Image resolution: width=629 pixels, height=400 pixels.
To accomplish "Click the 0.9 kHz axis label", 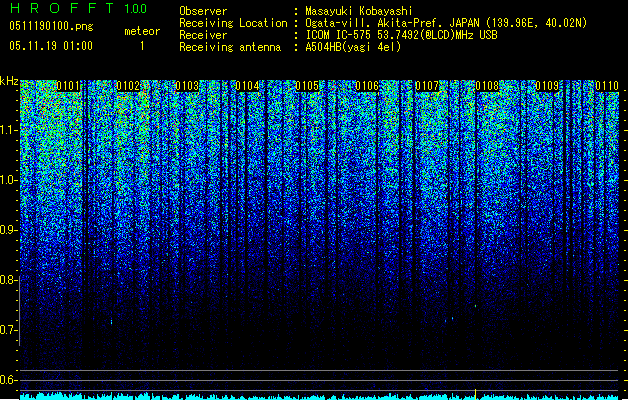I will click(8, 230).
